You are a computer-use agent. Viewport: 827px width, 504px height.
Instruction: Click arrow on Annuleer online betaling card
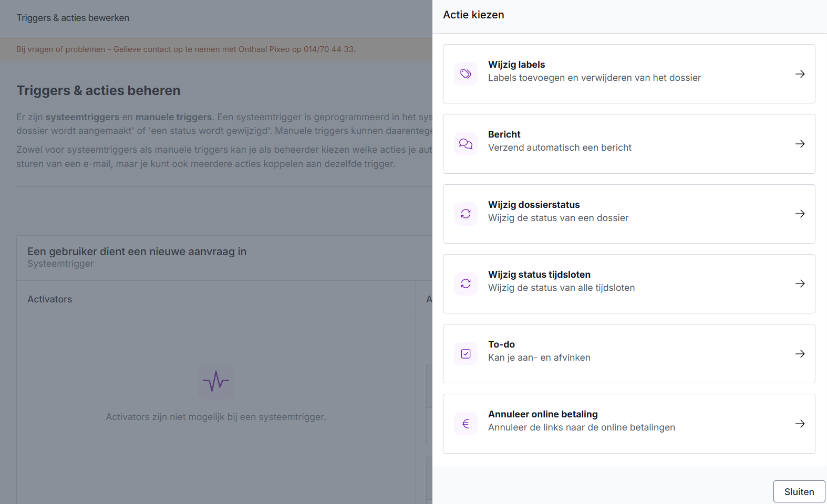(800, 424)
